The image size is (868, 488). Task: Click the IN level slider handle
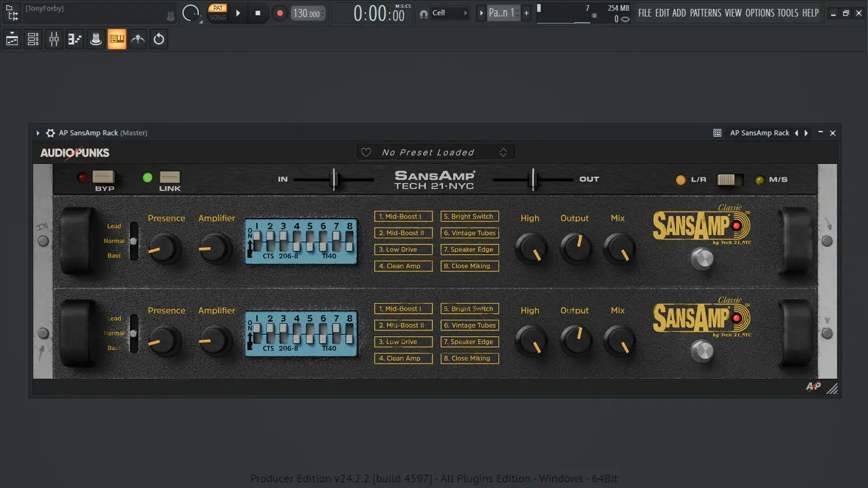pos(334,180)
